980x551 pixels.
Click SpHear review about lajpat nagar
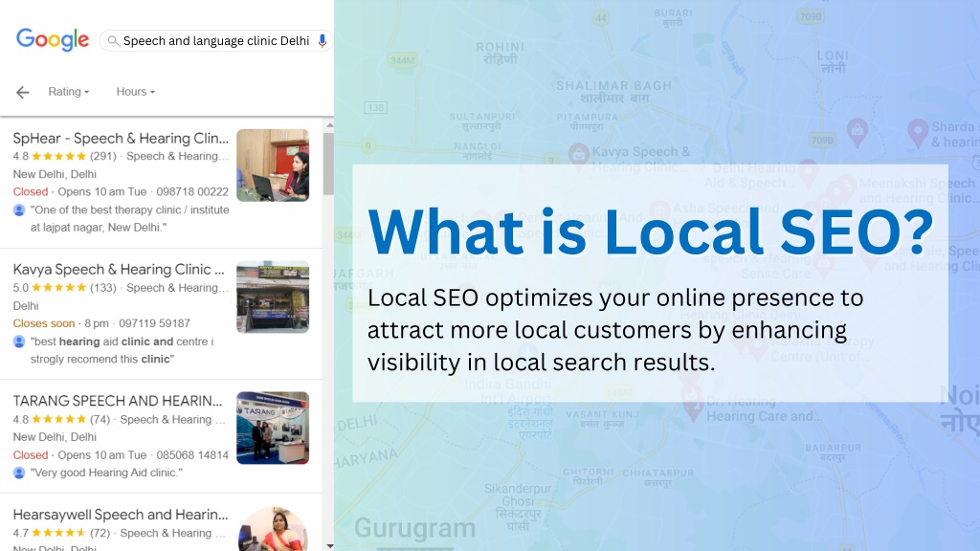point(129,219)
